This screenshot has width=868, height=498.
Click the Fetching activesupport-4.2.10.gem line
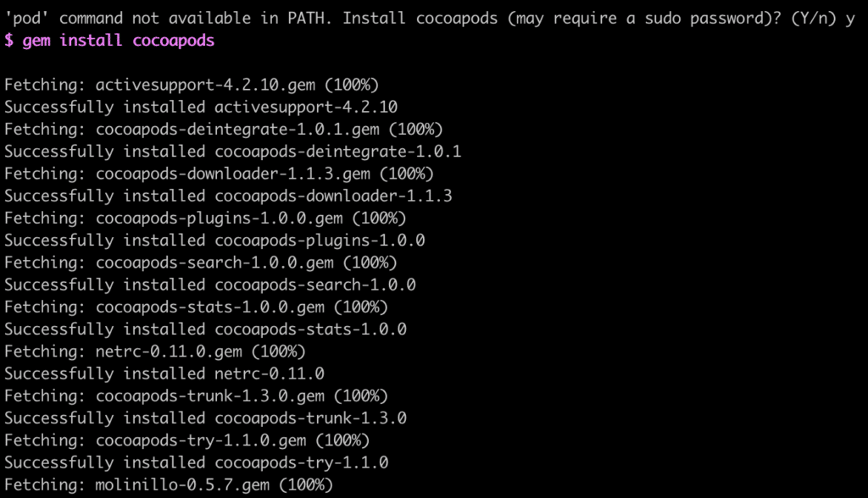click(x=192, y=85)
